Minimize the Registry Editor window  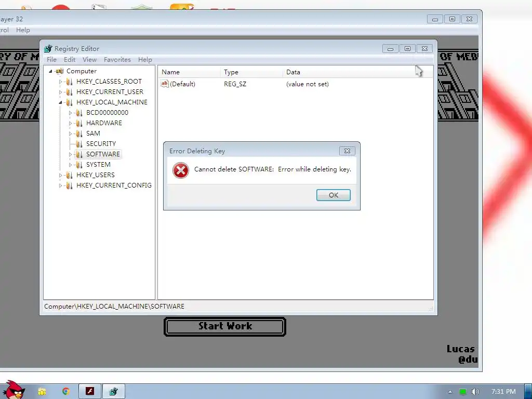tap(390, 49)
